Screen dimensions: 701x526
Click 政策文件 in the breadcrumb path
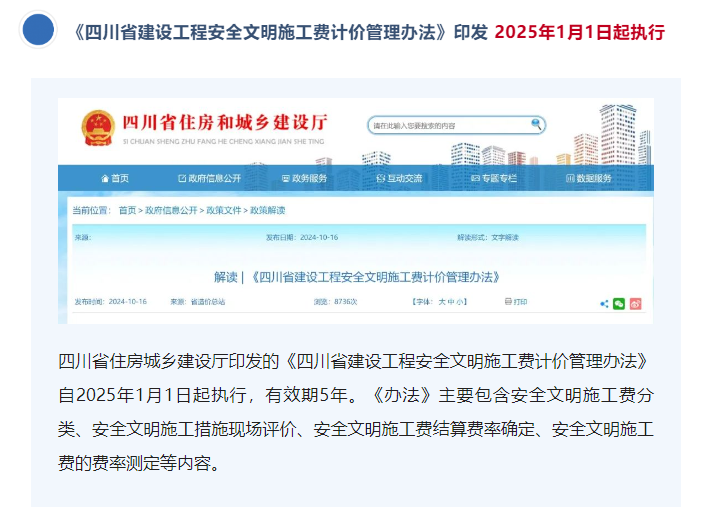pyautogui.click(x=224, y=210)
